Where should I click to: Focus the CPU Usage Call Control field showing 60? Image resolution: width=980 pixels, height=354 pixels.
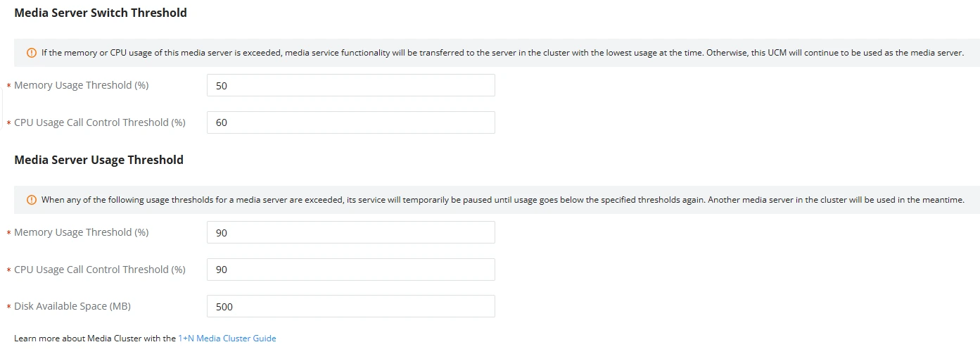351,122
